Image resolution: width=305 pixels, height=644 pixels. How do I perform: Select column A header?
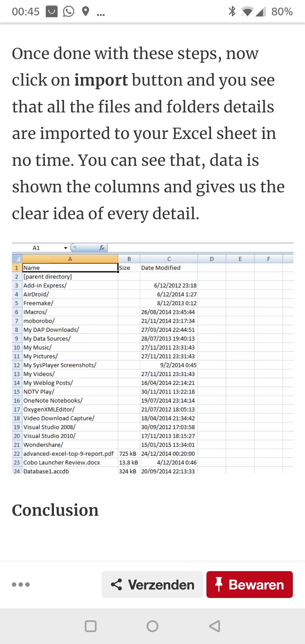[70, 259]
